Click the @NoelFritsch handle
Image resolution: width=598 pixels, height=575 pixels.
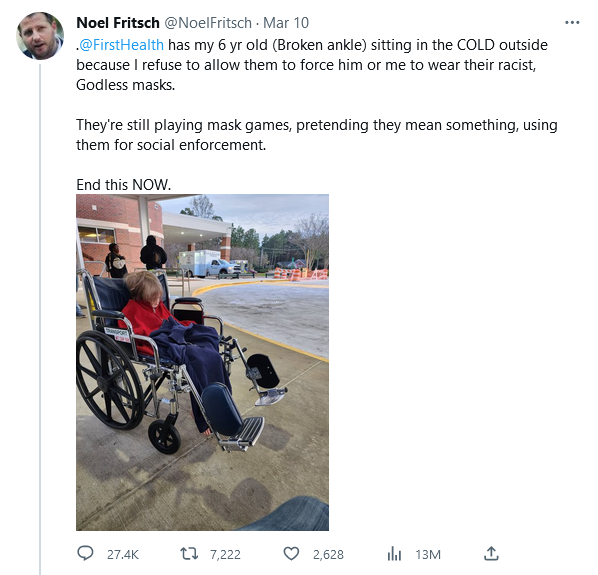(x=208, y=23)
